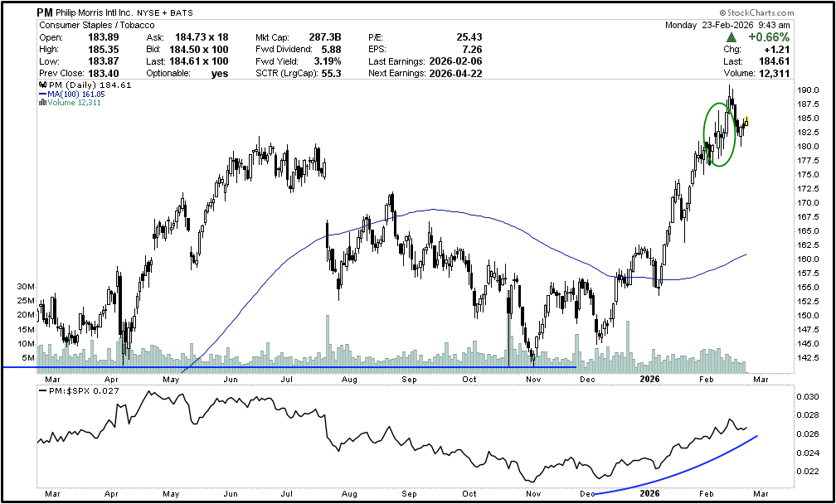Click the Fwd Dividend value 5.88

tap(331, 50)
